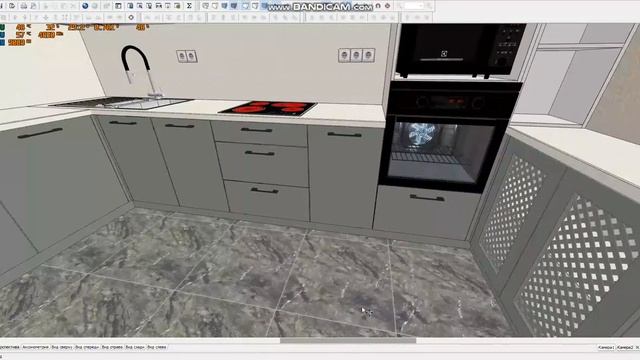Select the sink on the countertop
Image resolution: width=640 pixels, height=360 pixels.
(121, 103)
